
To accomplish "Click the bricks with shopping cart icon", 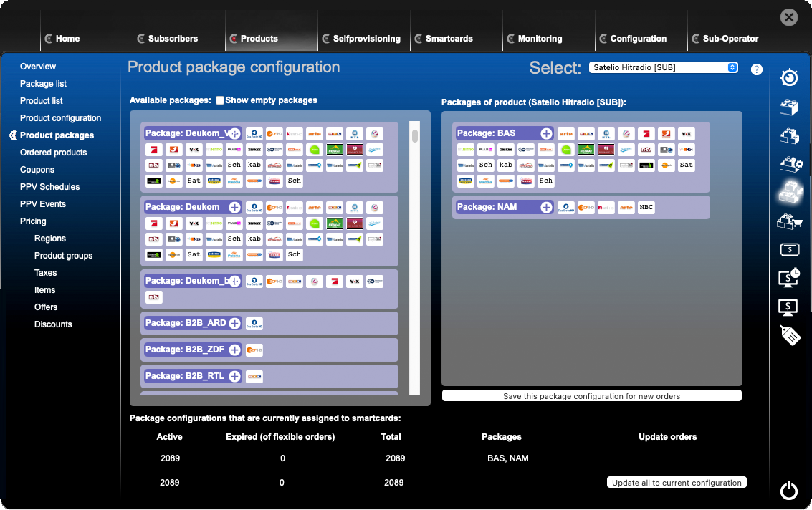I will 789,221.
